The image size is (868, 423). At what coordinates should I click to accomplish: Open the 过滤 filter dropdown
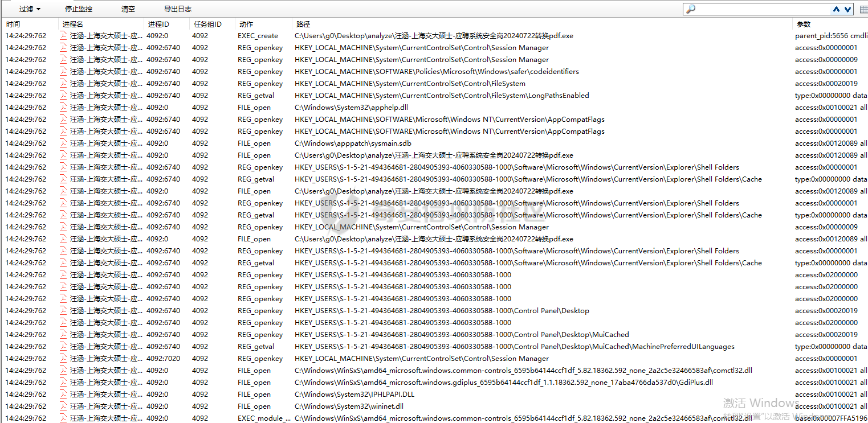pyautogui.click(x=30, y=9)
